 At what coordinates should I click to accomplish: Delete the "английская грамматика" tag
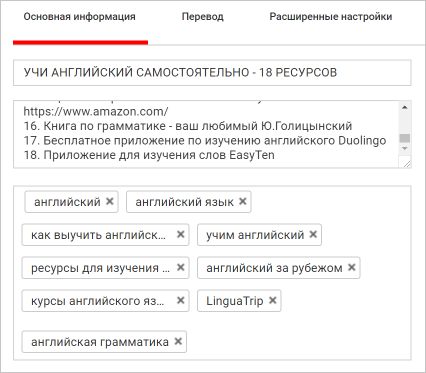[178, 341]
